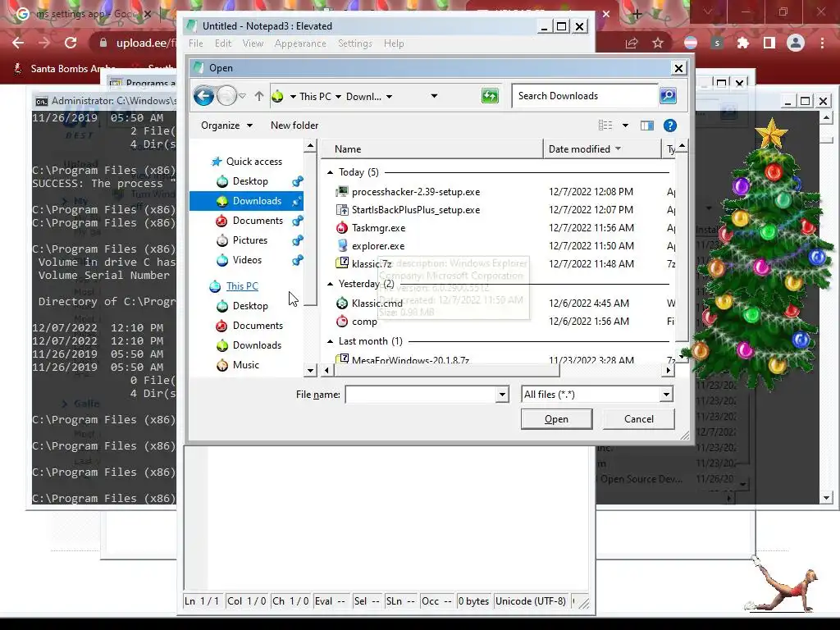Image resolution: width=840 pixels, height=630 pixels.
Task: Select This PC in navigation tree
Action: [x=242, y=286]
